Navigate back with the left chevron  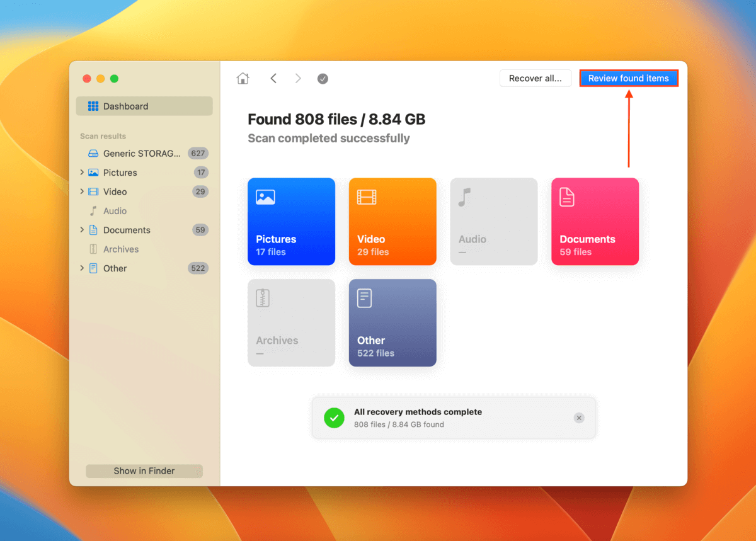[273, 79]
